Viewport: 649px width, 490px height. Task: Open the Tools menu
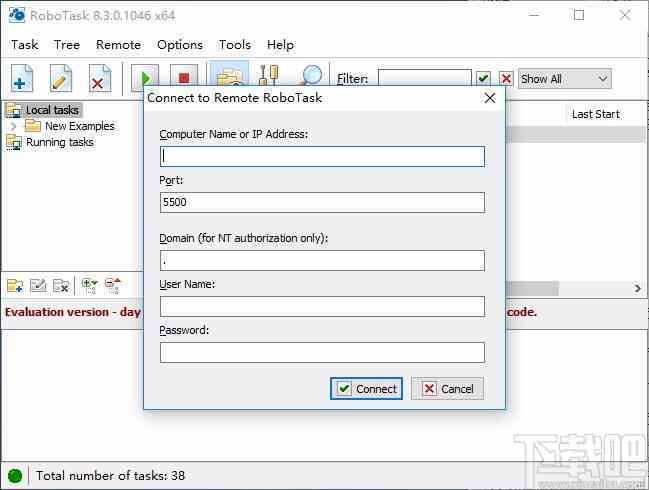[235, 45]
